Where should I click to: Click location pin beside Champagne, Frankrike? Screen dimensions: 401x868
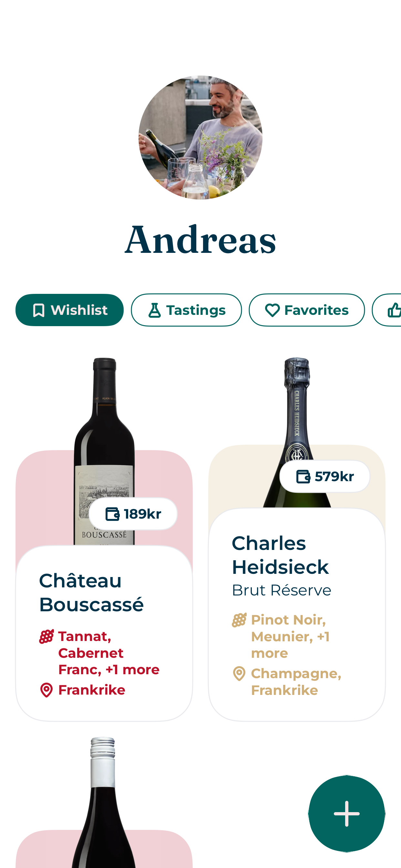[239, 674]
